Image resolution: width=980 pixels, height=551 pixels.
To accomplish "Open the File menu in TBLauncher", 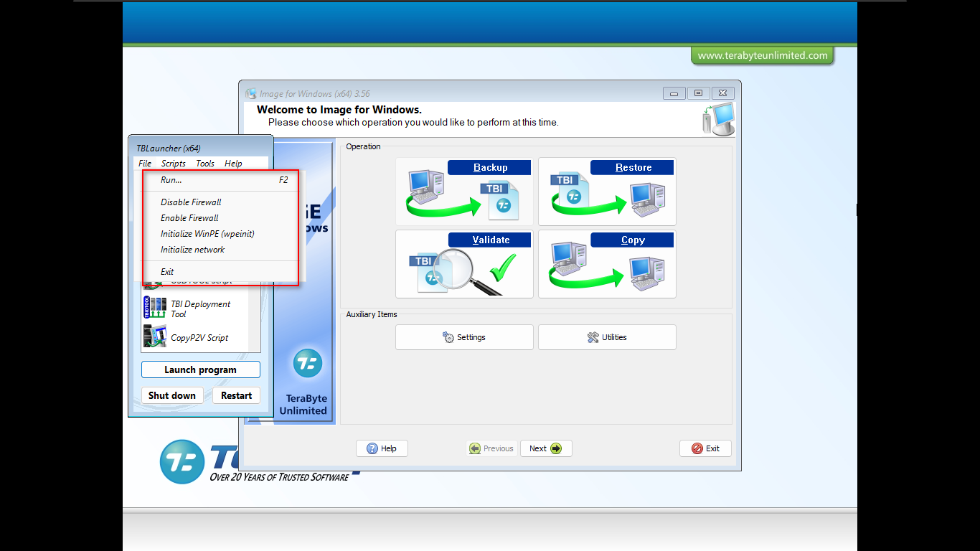I will click(x=145, y=164).
